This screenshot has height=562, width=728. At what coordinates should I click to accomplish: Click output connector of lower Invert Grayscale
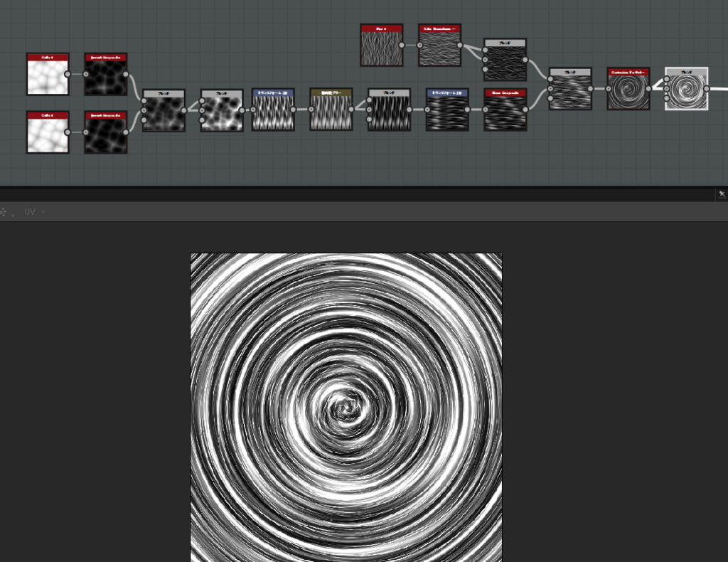coord(126,132)
